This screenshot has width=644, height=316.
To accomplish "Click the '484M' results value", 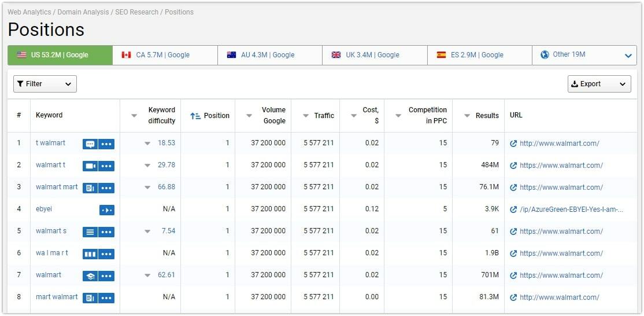I will (x=490, y=165).
